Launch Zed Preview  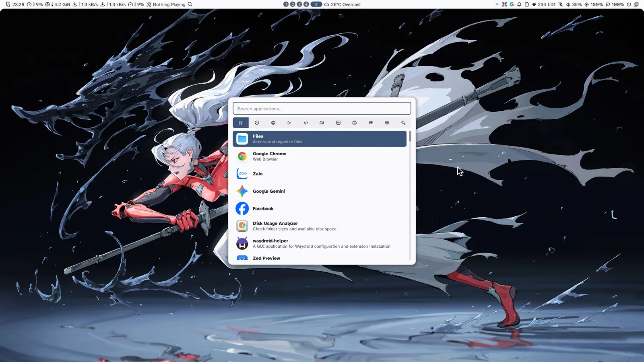point(320,258)
